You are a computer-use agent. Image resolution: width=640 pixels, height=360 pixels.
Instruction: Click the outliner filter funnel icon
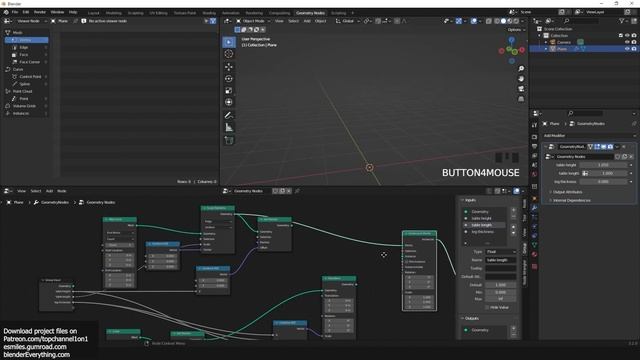[622, 21]
